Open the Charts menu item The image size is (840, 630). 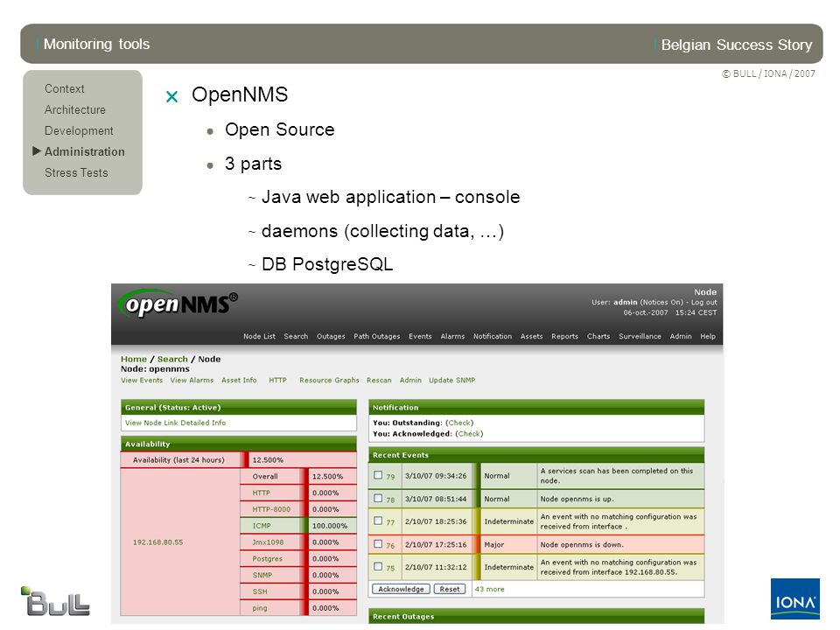pyautogui.click(x=598, y=336)
